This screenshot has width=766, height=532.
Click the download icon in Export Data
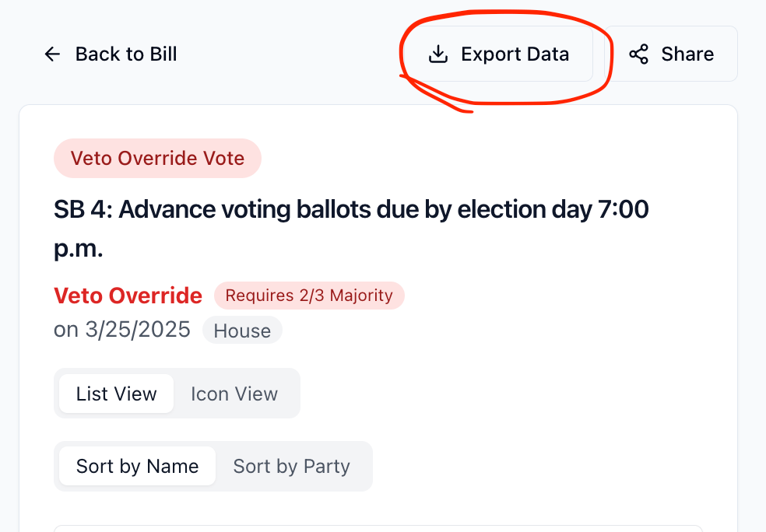pos(438,54)
